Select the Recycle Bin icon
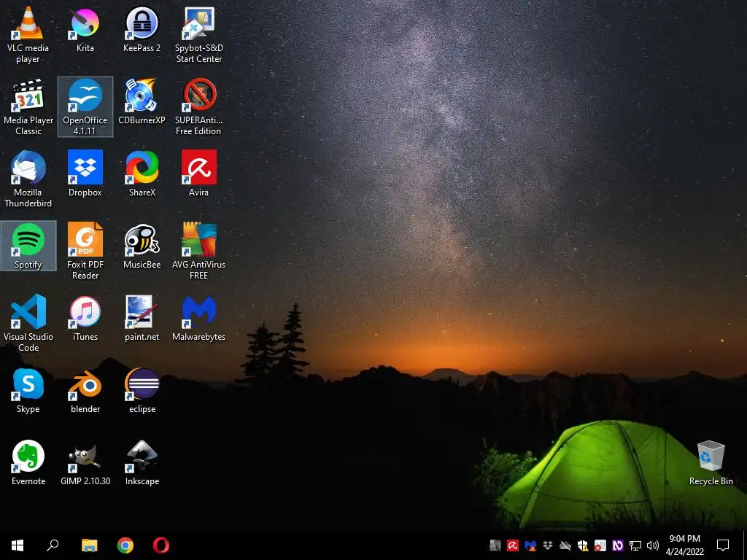 (711, 463)
